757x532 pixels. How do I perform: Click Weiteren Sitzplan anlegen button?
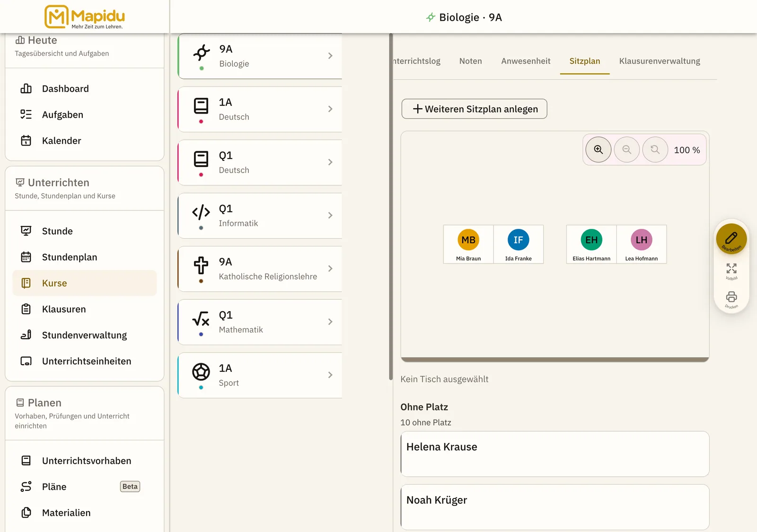click(x=475, y=109)
